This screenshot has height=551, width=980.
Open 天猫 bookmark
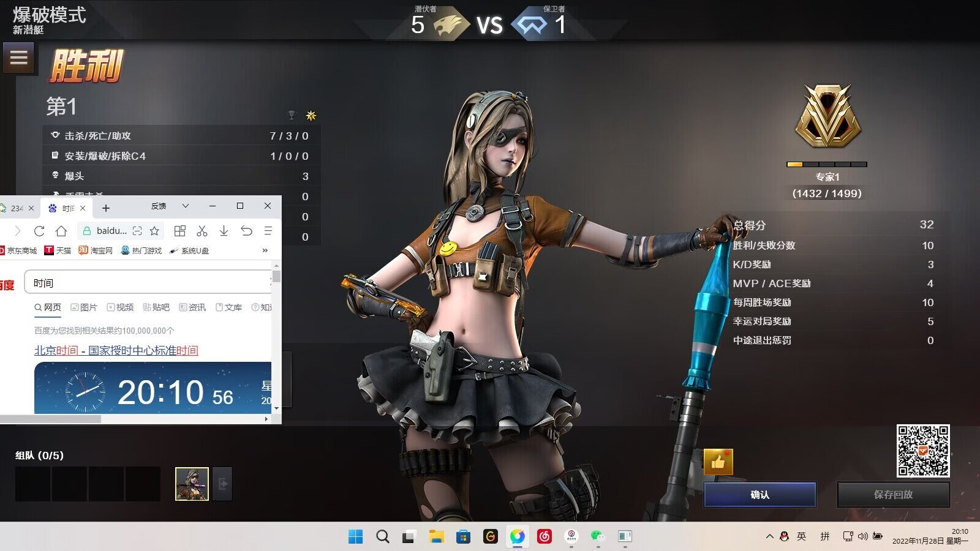point(58,250)
